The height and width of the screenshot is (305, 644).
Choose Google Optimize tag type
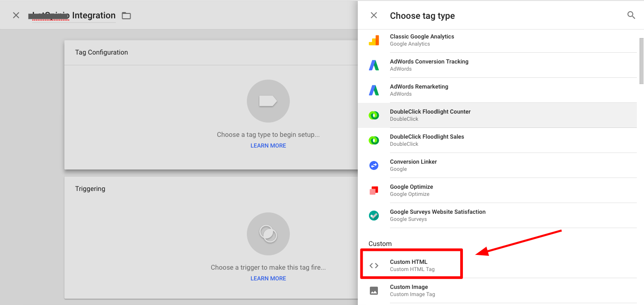pyautogui.click(x=497, y=191)
